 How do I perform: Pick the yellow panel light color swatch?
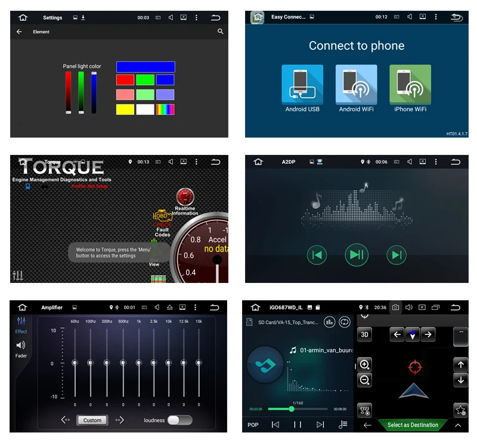click(x=125, y=110)
